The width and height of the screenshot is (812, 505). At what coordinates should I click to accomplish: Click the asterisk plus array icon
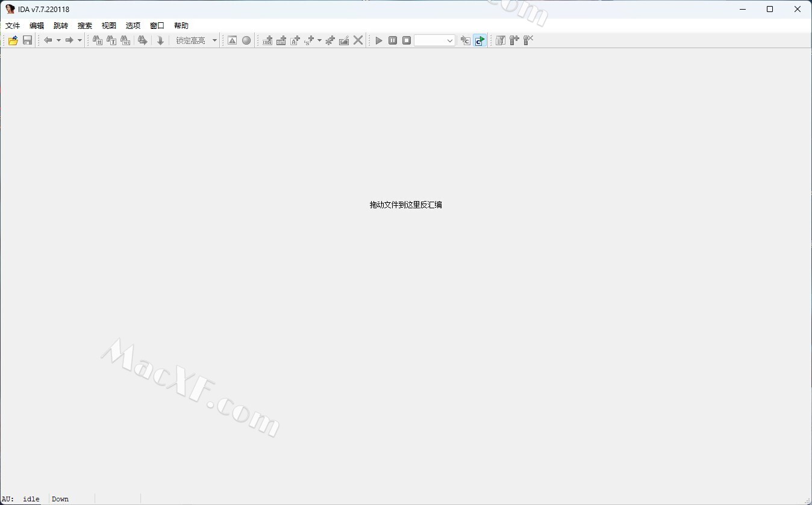tap(330, 40)
